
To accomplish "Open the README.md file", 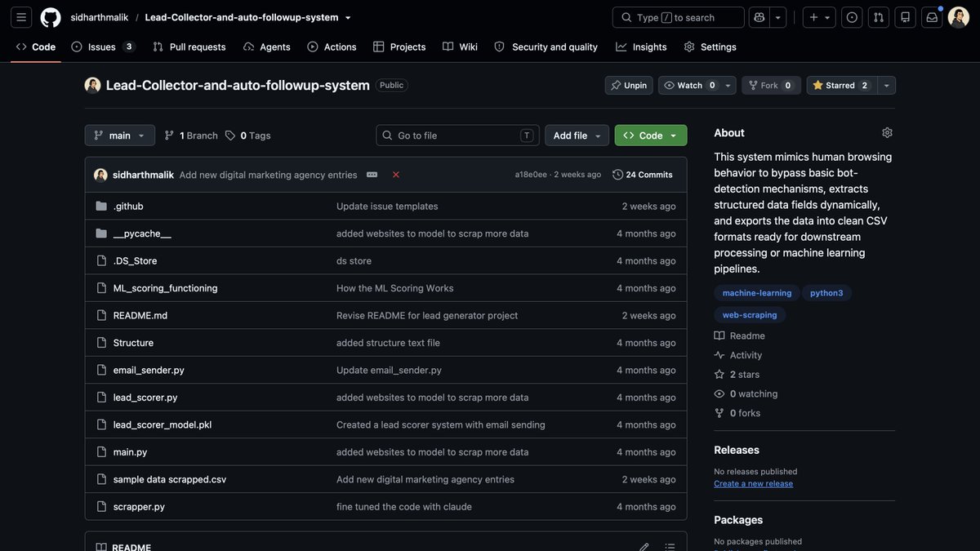I will click(x=140, y=315).
